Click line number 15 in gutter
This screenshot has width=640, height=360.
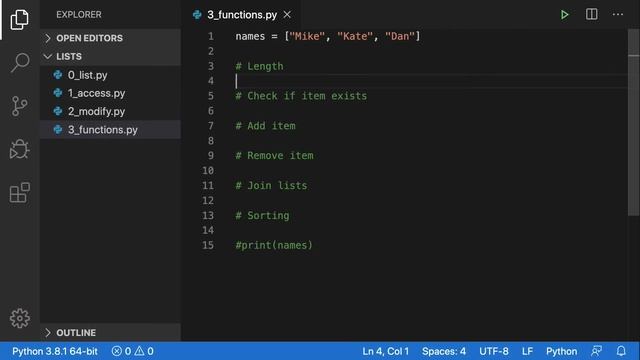pos(208,245)
